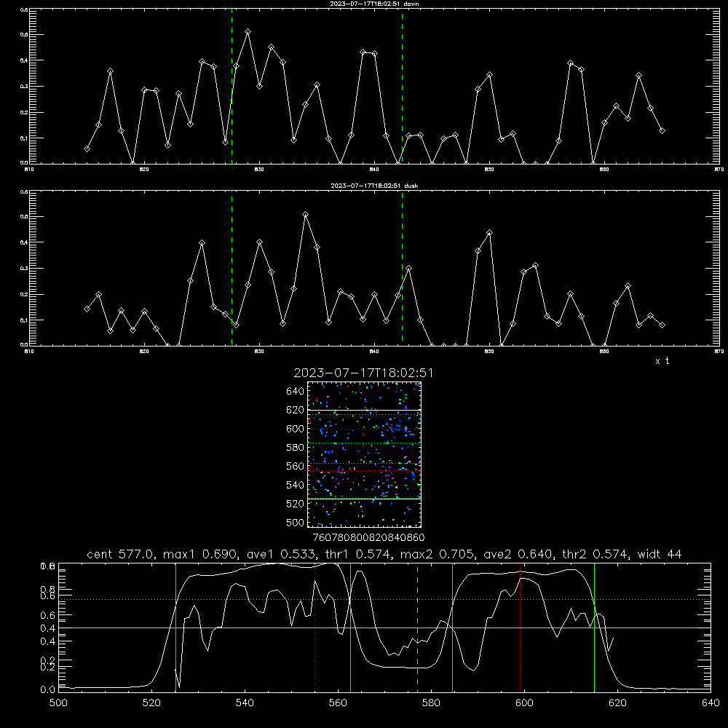Image resolution: width=728 pixels, height=728 pixels.
Task: Click the highest diamond point in dusk plot
Action: coord(306,215)
